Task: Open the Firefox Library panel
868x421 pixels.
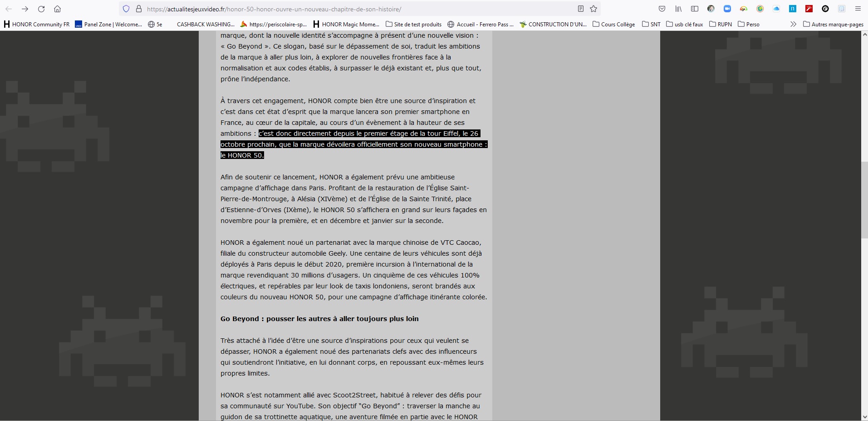Action: (678, 9)
